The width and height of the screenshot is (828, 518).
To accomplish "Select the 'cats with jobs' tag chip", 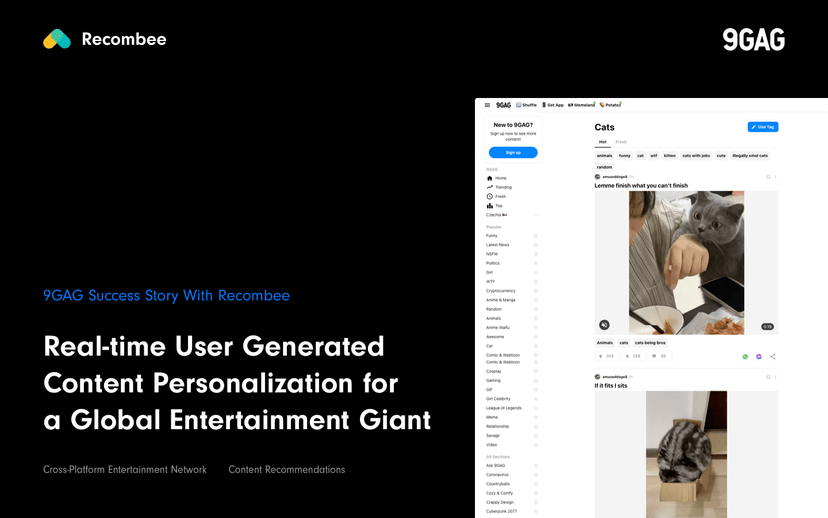I will click(x=696, y=156).
